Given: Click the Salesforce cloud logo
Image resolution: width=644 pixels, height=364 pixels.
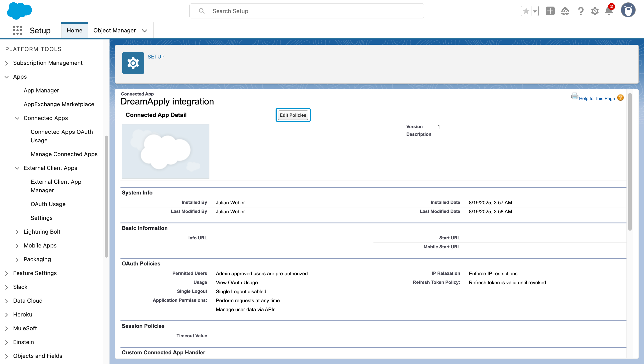Looking at the screenshot, I should 19,11.
